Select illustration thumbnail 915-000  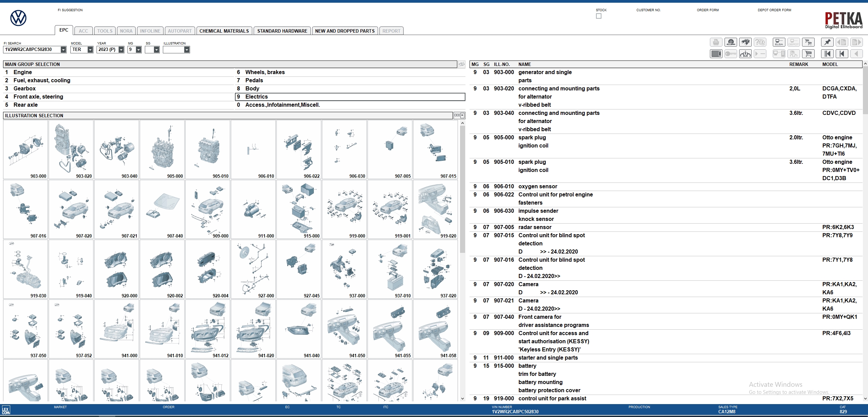299,209
